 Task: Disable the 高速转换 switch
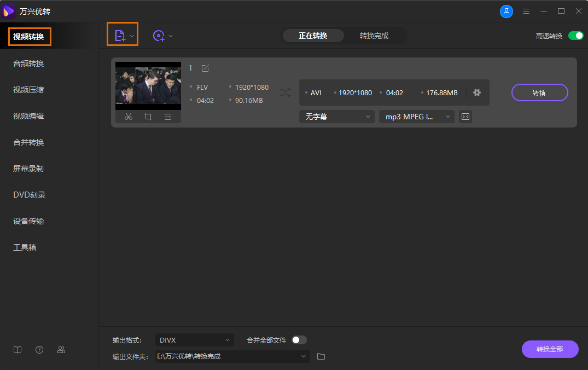point(575,35)
